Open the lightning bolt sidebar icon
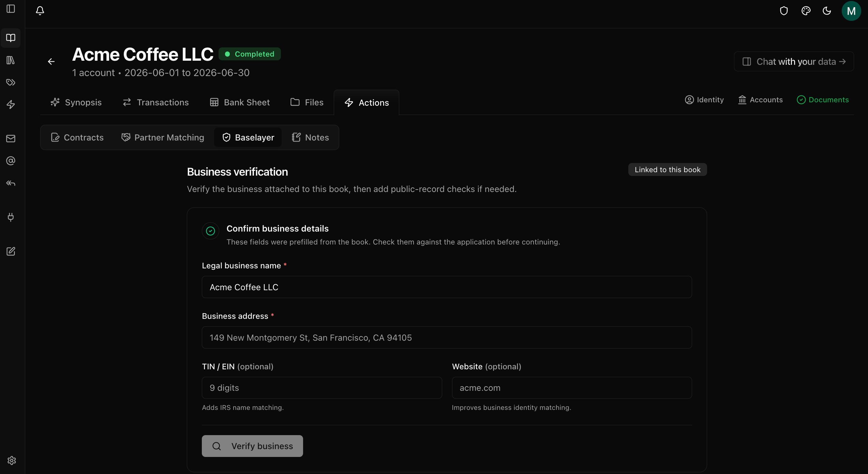The height and width of the screenshot is (474, 868). click(x=11, y=105)
